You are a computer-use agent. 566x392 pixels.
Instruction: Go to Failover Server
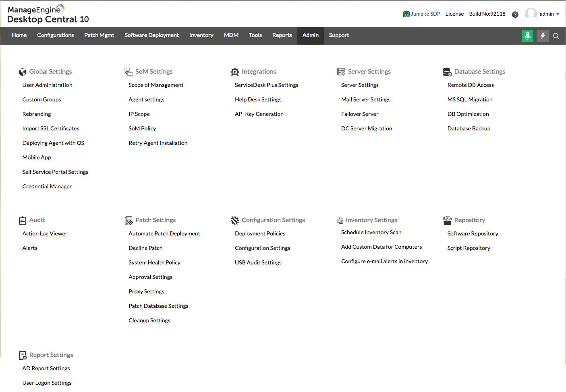point(360,114)
